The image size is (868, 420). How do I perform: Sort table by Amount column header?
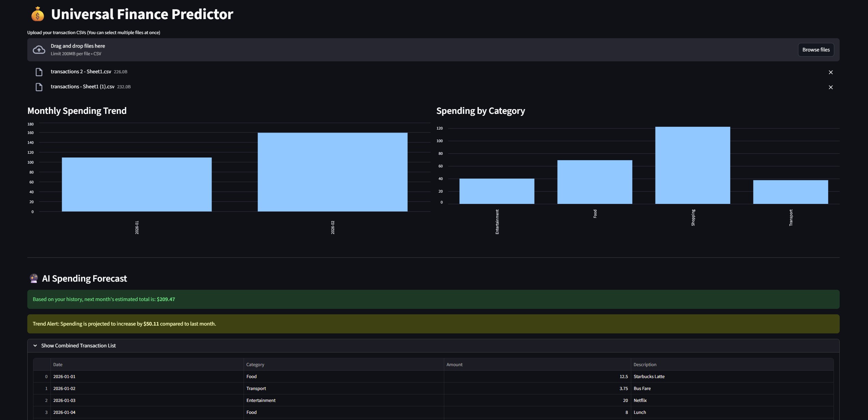454,364
